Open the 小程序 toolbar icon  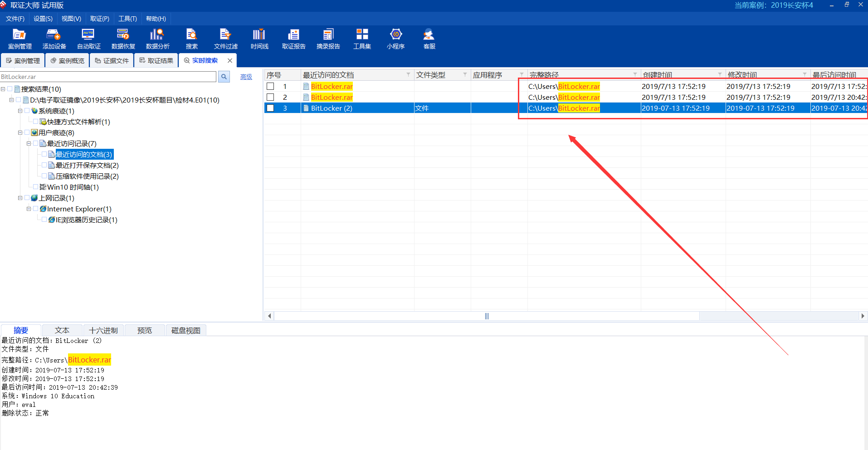(x=395, y=39)
